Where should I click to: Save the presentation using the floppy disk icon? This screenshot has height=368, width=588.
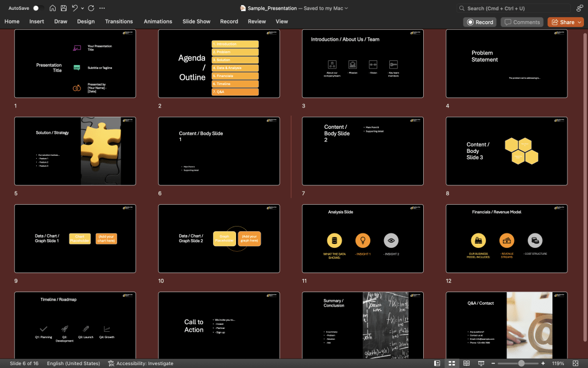[x=63, y=9]
